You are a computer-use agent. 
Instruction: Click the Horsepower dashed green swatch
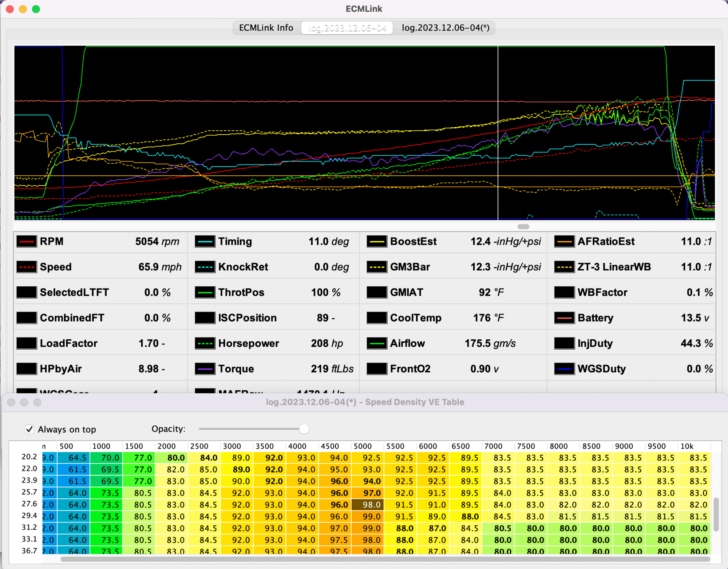click(x=205, y=343)
